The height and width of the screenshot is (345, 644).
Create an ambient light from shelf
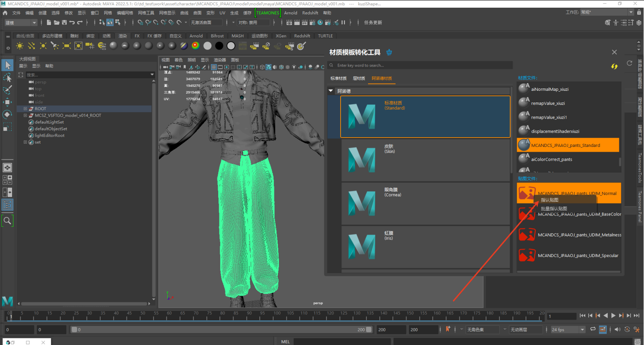20,46
